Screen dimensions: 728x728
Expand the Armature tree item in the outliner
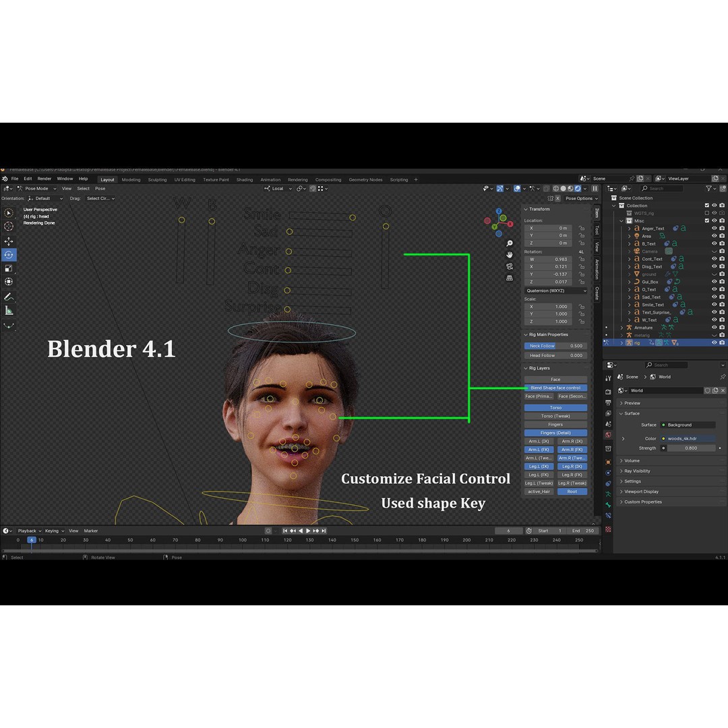click(x=621, y=328)
